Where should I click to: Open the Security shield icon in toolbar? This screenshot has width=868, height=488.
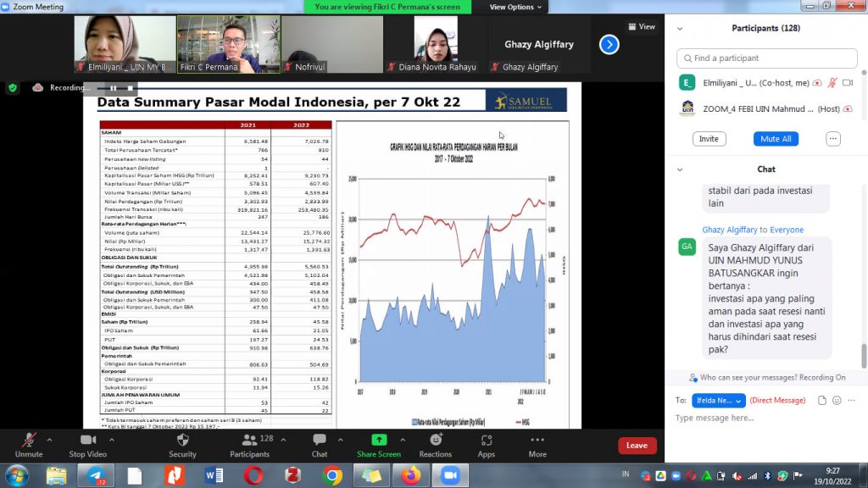182,441
